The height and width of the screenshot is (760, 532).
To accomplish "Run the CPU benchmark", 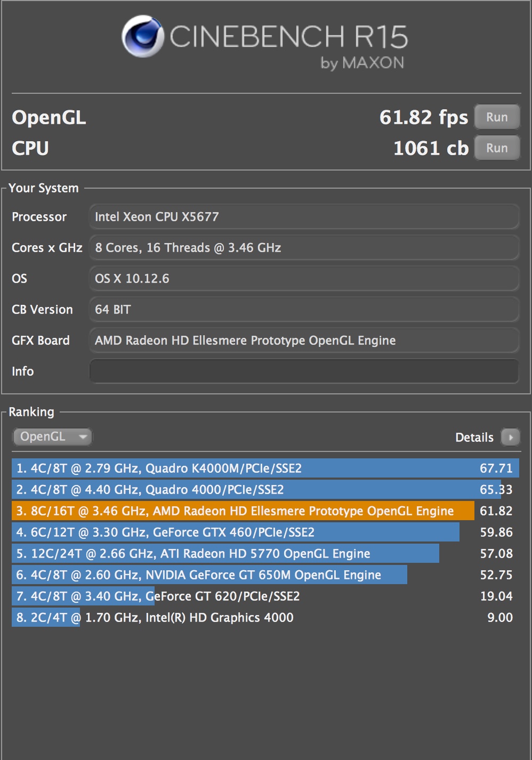I will pos(497,148).
